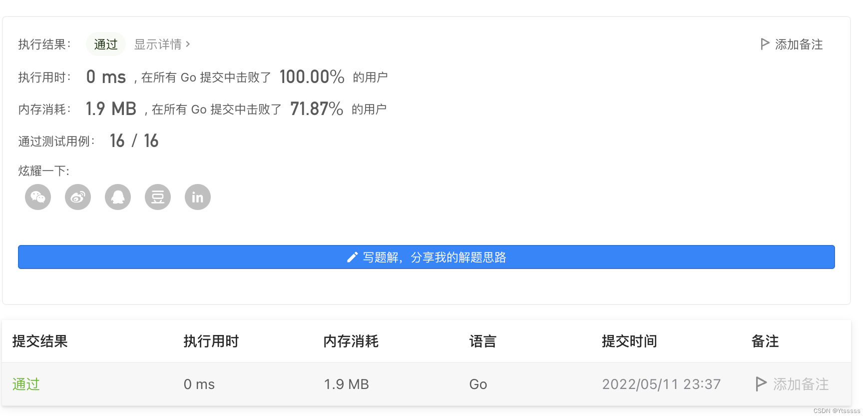
Task: Click the flag icon beside top 添加备注
Action: [765, 44]
